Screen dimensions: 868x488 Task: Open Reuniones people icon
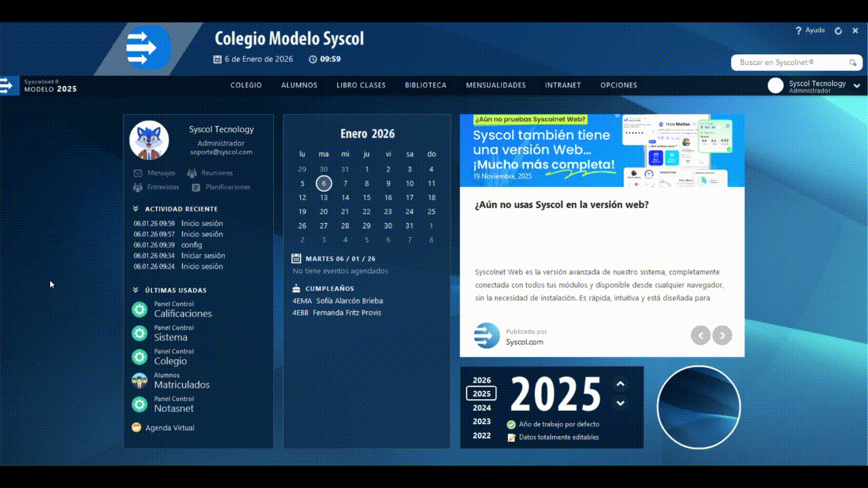(x=192, y=174)
